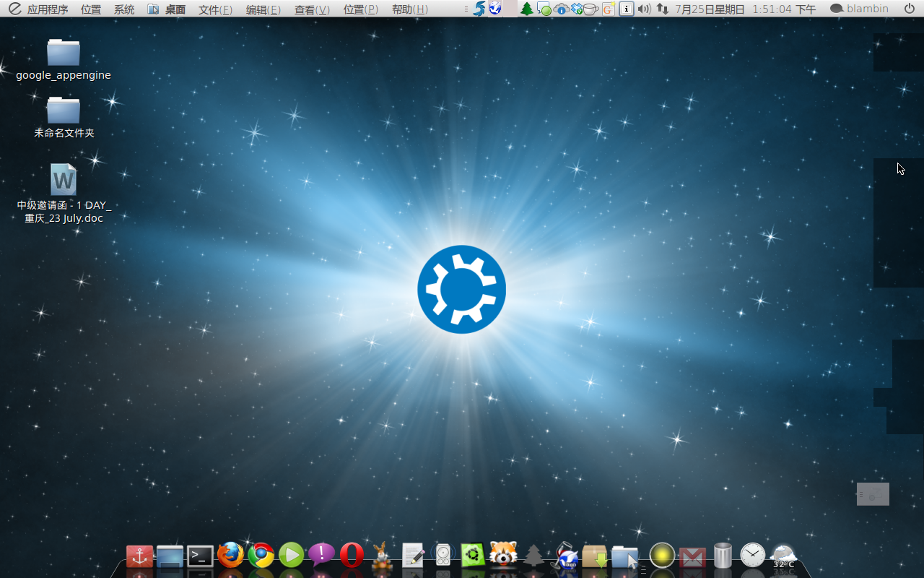Open the top panel 位置 menu next to 应用程序

tap(91, 9)
